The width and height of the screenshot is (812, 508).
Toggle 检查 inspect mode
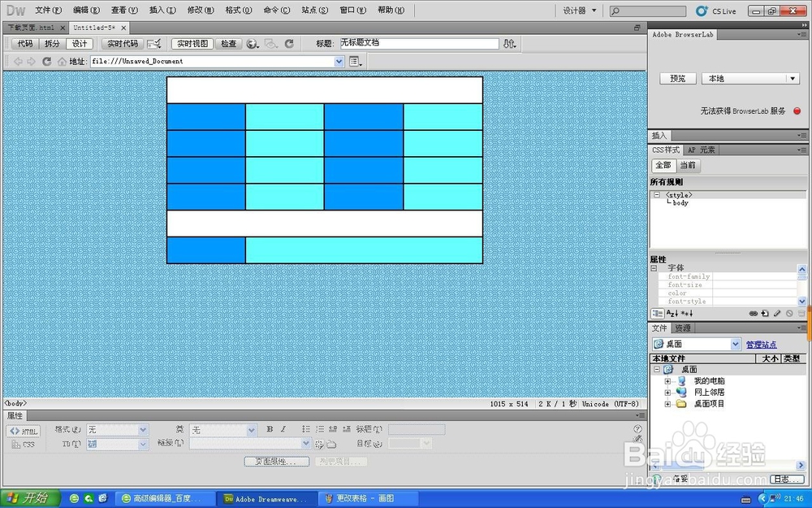(229, 44)
